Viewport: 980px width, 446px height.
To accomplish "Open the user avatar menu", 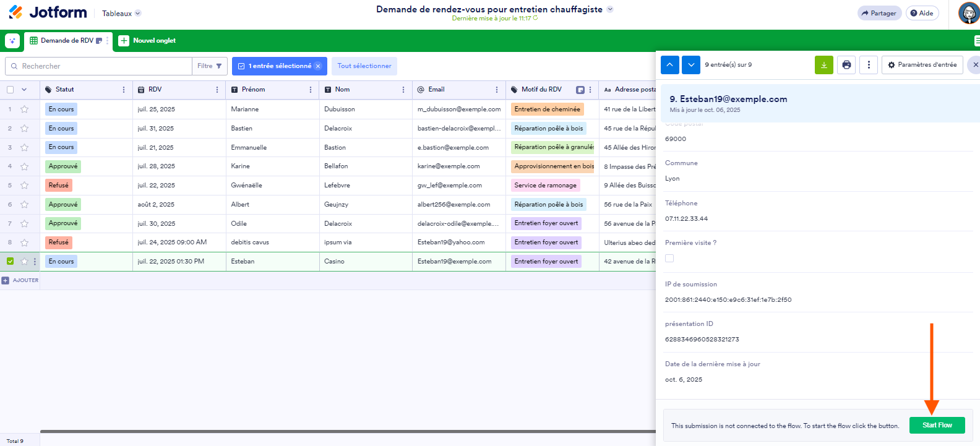I will click(968, 13).
